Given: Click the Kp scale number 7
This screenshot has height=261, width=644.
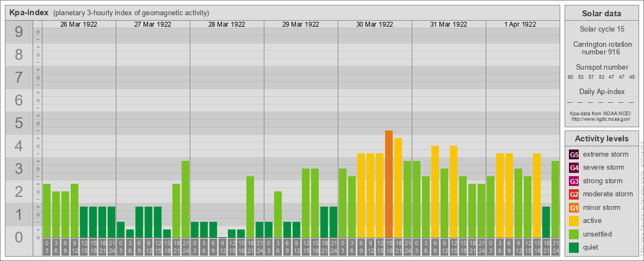Looking at the screenshot, I should (19, 78).
